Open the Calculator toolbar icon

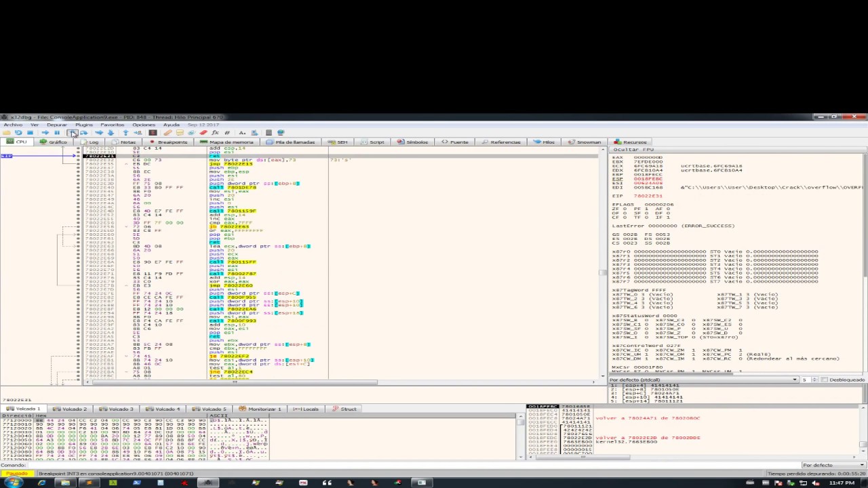tap(269, 133)
